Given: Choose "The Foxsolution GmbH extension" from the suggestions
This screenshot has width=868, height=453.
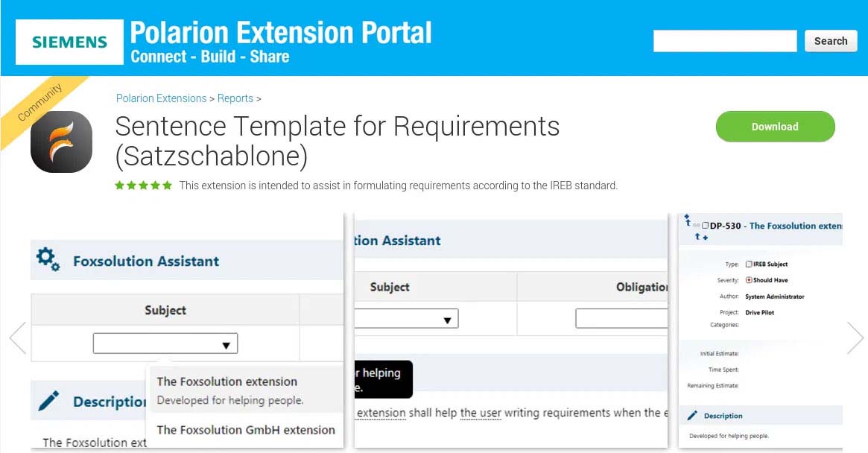Looking at the screenshot, I should 246,431.
